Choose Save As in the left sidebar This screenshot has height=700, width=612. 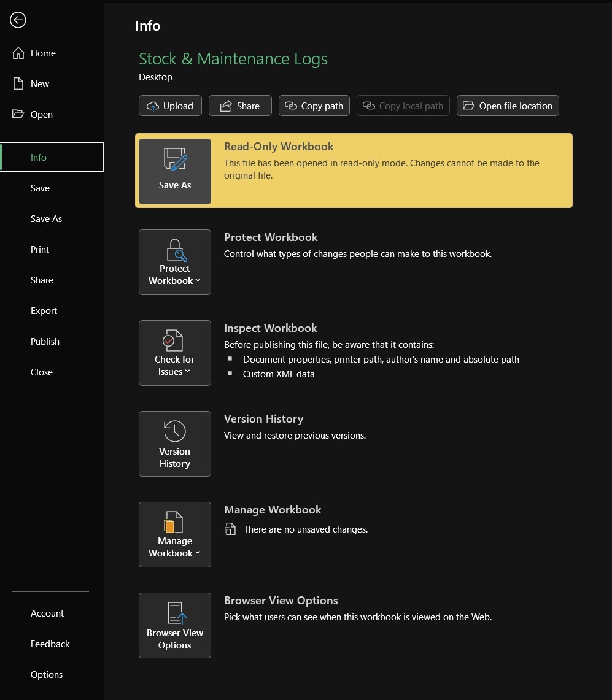(x=52, y=219)
